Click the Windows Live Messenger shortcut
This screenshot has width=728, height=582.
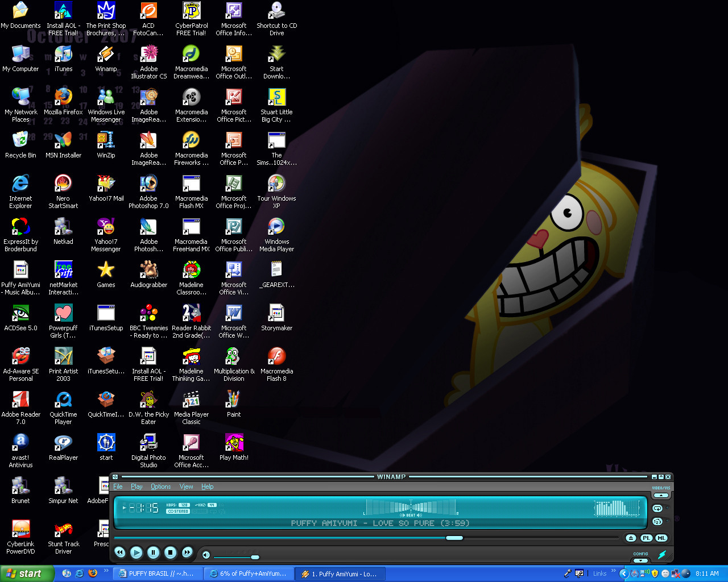[106, 105]
